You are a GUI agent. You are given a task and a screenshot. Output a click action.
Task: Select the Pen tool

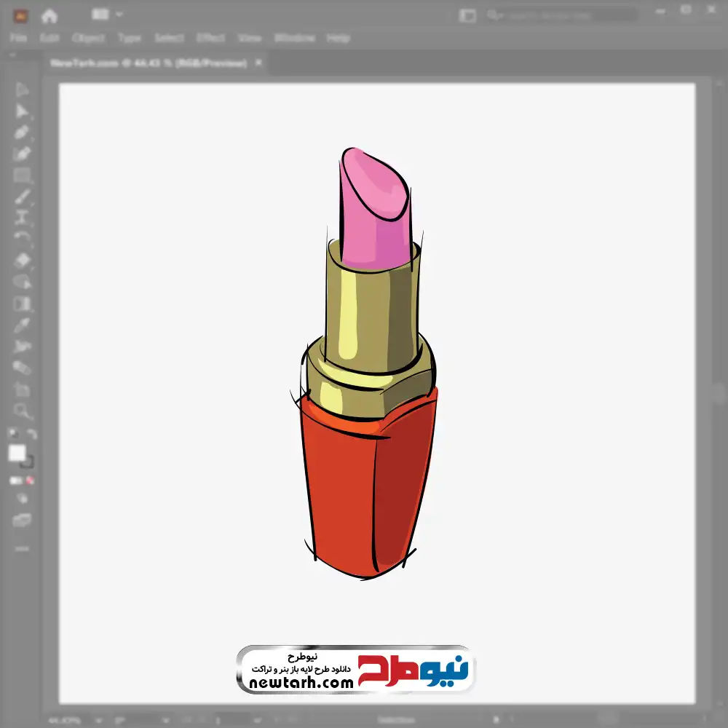22,132
